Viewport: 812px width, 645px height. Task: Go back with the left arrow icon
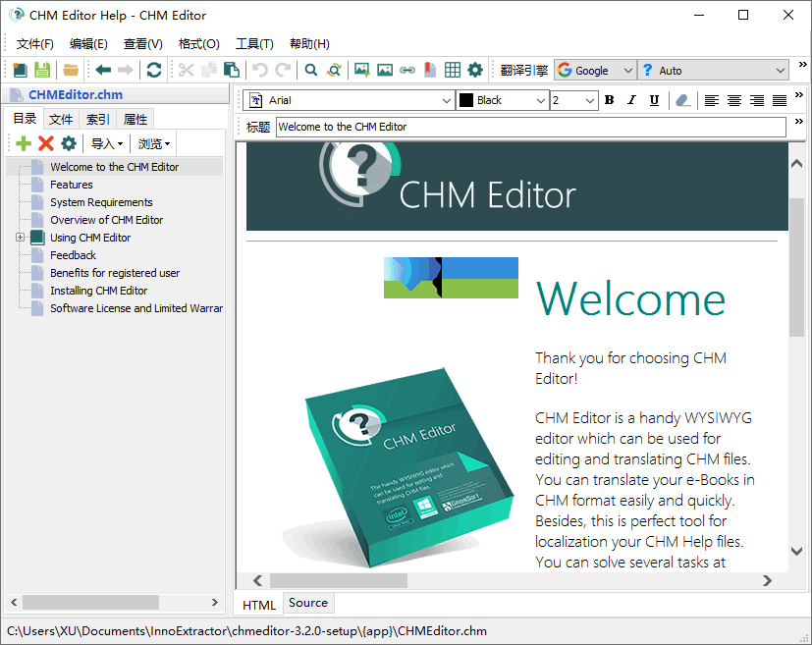coord(103,70)
